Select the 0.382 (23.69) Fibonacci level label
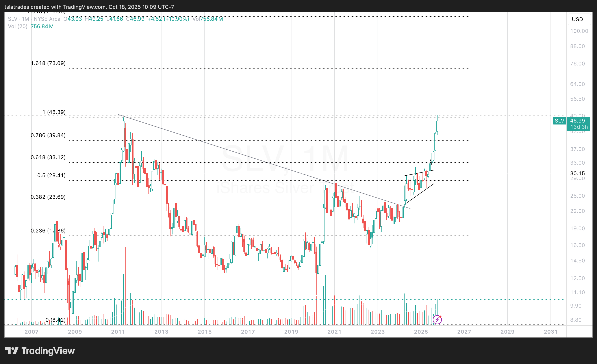This screenshot has height=364, width=597. point(48,197)
